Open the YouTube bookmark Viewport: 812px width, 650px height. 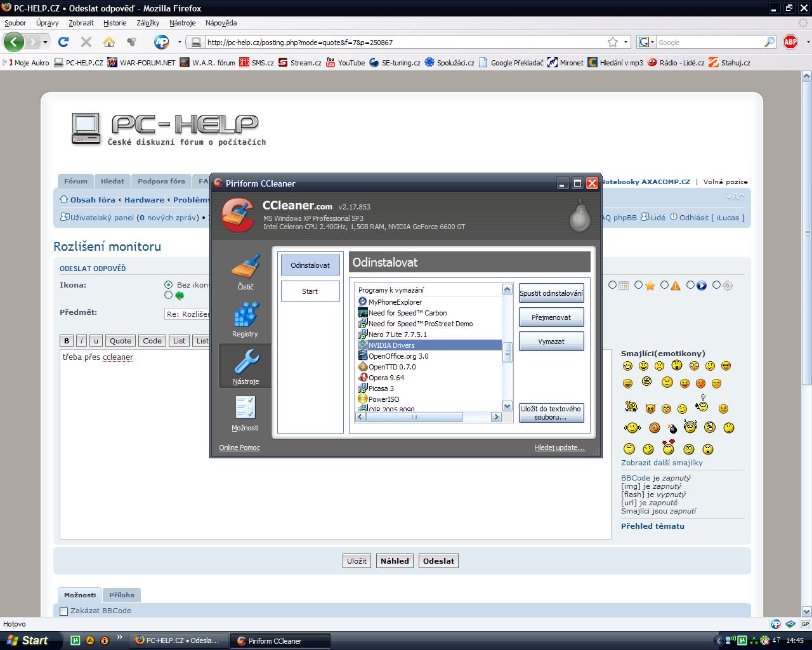345,62
